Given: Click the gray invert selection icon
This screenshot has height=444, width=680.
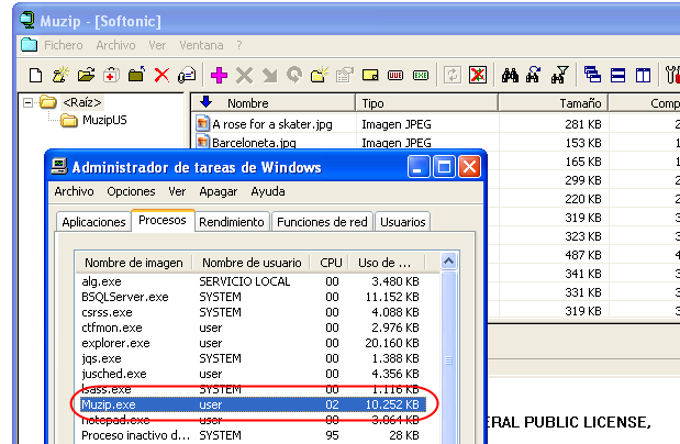Looking at the screenshot, I should click(452, 75).
